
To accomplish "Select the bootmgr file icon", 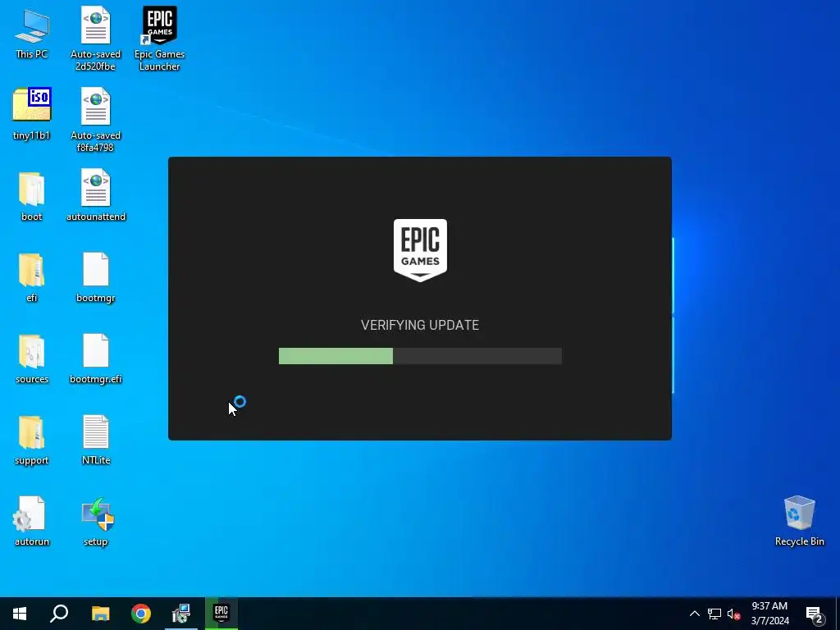I will click(96, 277).
